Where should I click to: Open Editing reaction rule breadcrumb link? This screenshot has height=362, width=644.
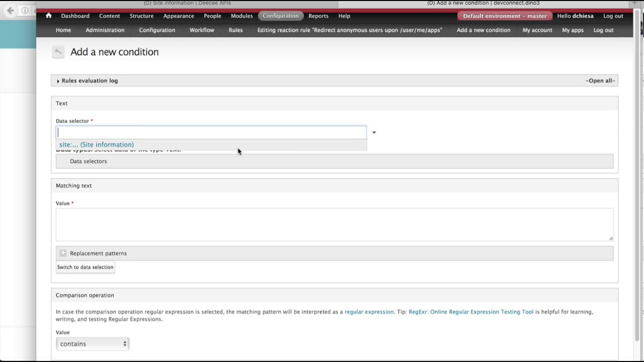point(350,30)
